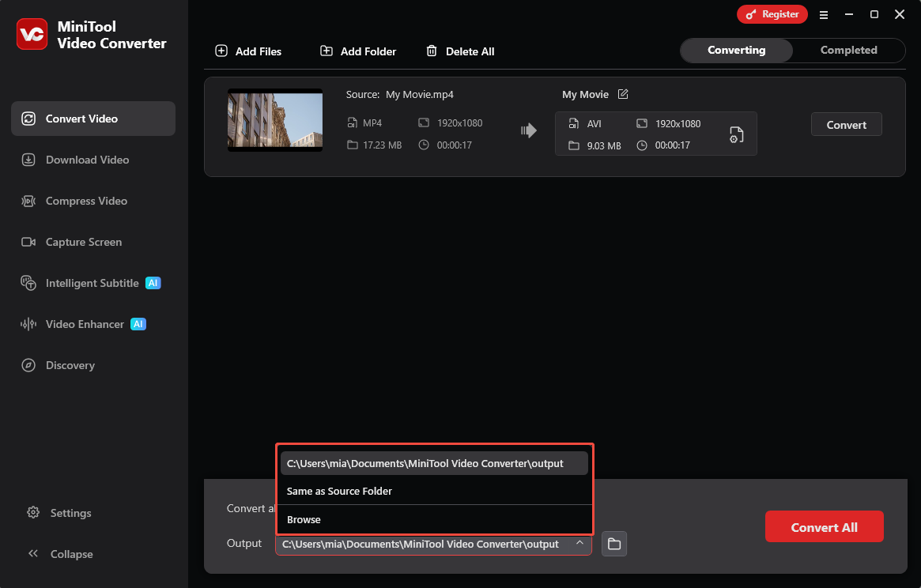
Task: Click the Download Video arrow icon
Action: [x=28, y=160]
